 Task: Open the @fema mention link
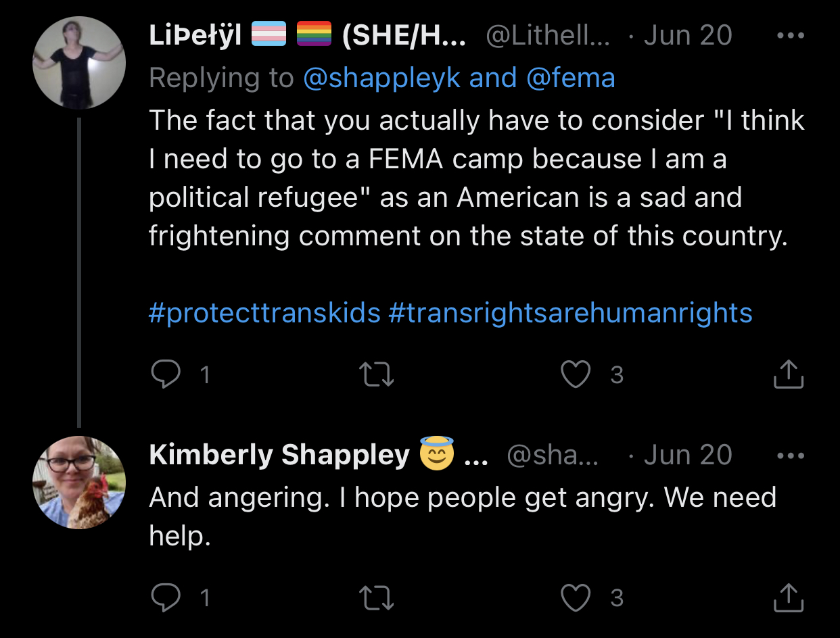click(x=570, y=78)
